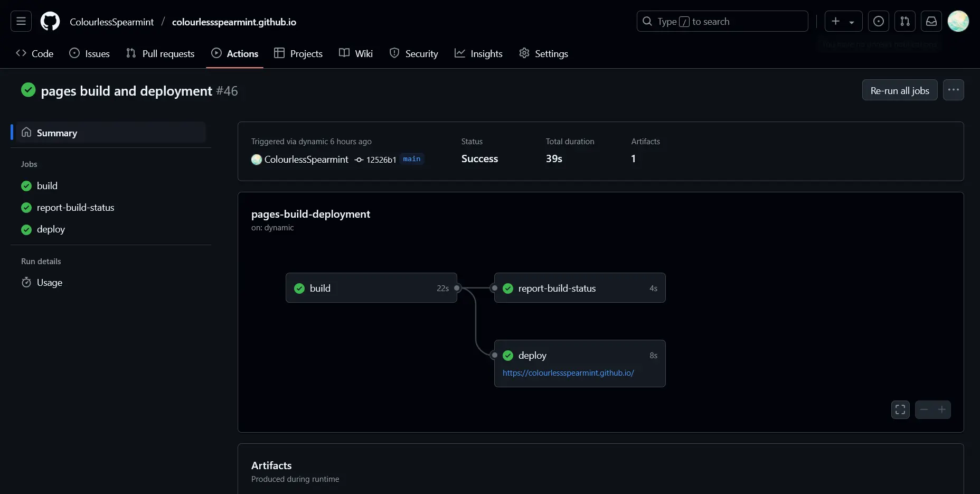
Task: Click the 39s total duration value
Action: [x=554, y=159]
